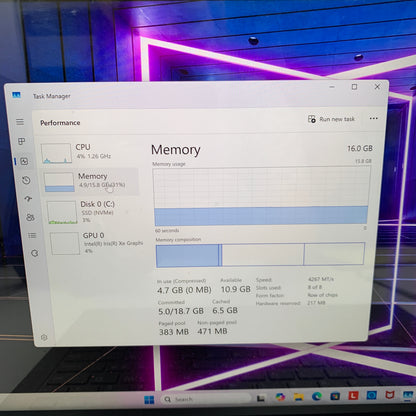Click the in-use segment of Memory composition bar

[187, 256]
